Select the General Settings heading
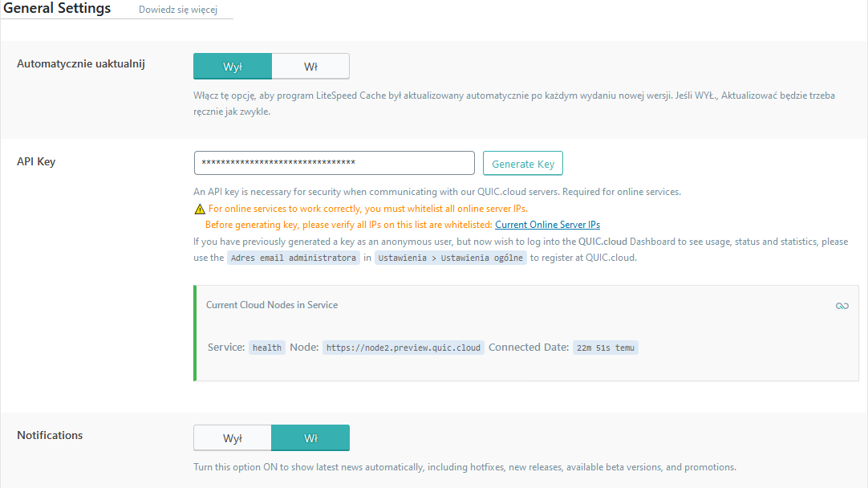 pos(57,8)
